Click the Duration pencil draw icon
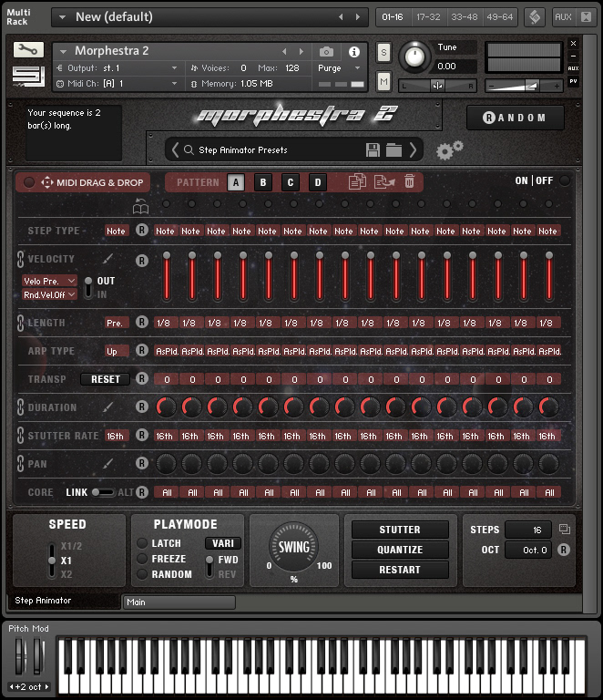This screenshot has width=603, height=700. (107, 407)
